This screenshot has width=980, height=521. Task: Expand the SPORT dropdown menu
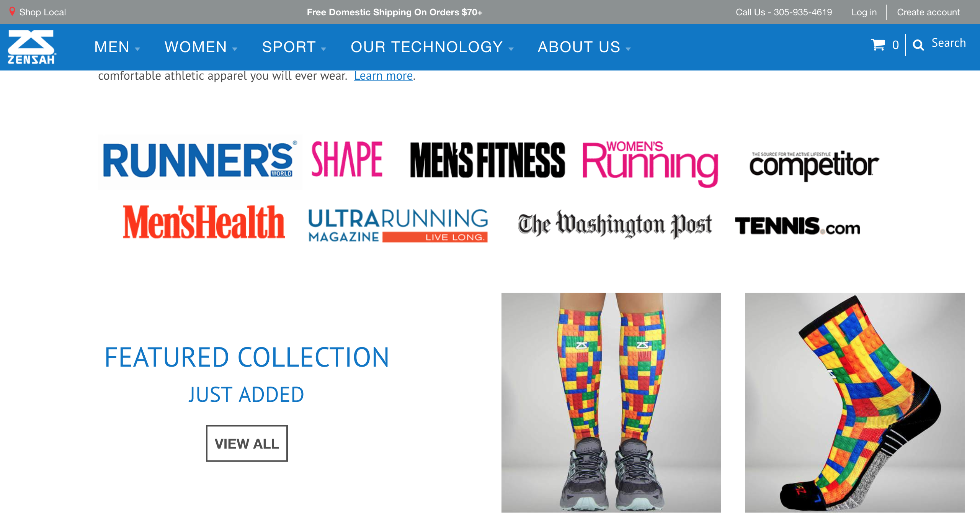[294, 47]
